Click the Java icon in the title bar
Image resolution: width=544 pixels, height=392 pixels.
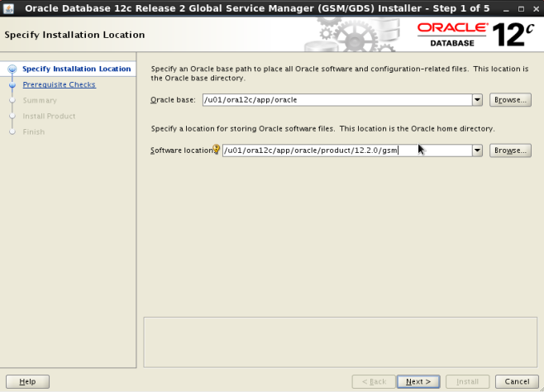click(x=8, y=8)
